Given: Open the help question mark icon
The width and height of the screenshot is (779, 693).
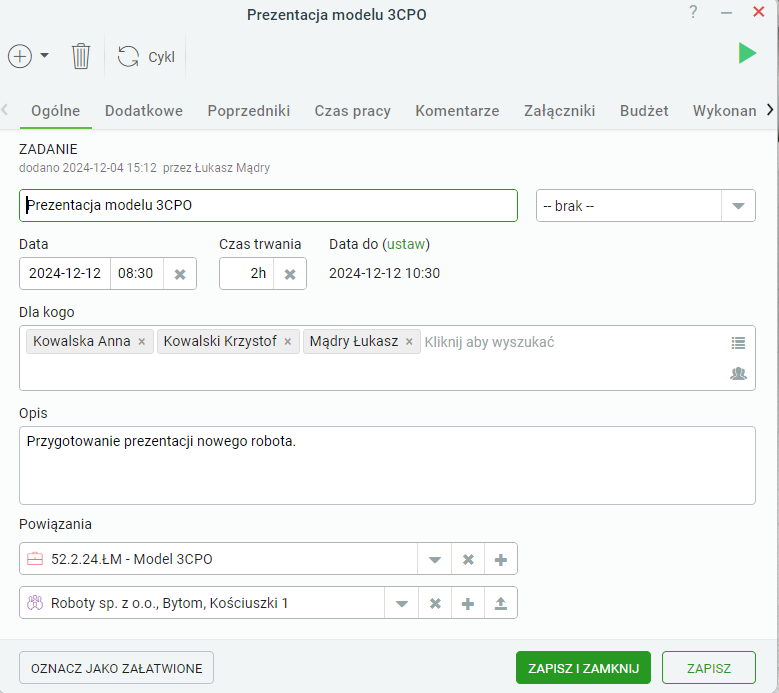Looking at the screenshot, I should (x=693, y=11).
